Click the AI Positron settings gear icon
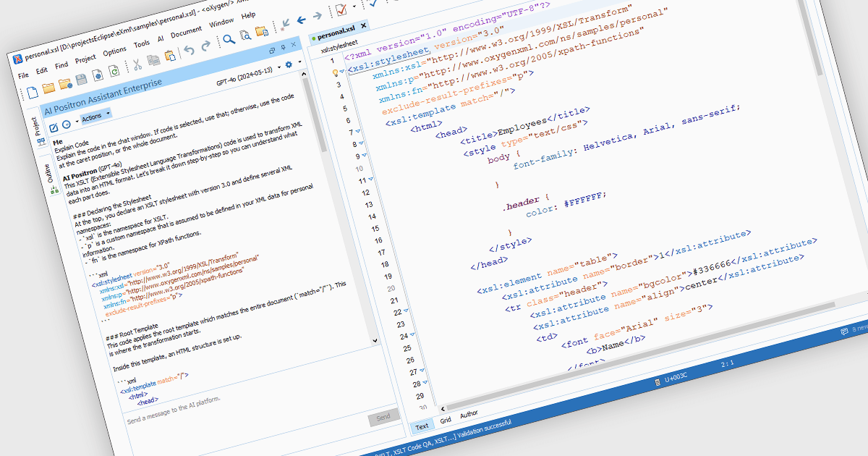 288,64
